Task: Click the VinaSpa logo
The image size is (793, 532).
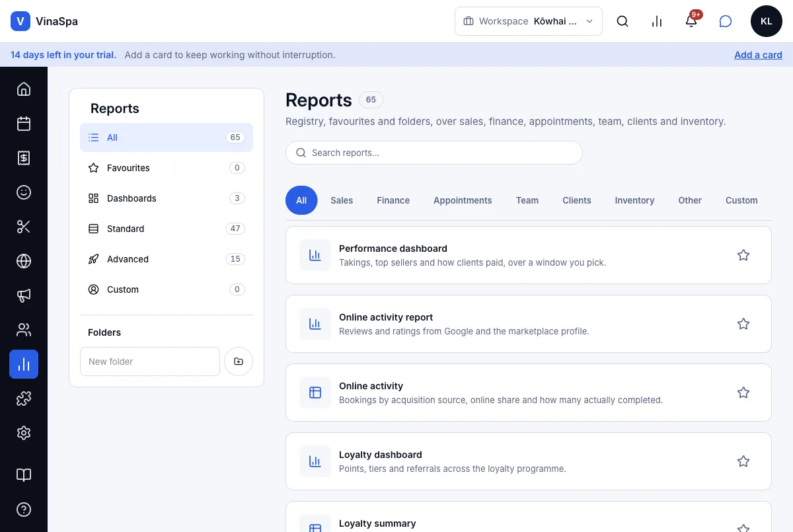Action: point(44,21)
